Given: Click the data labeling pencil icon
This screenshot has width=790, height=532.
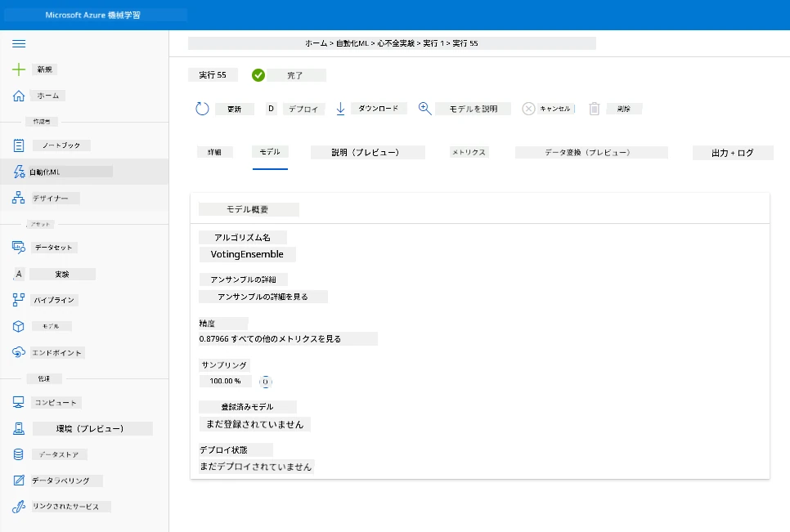Looking at the screenshot, I should coord(19,481).
